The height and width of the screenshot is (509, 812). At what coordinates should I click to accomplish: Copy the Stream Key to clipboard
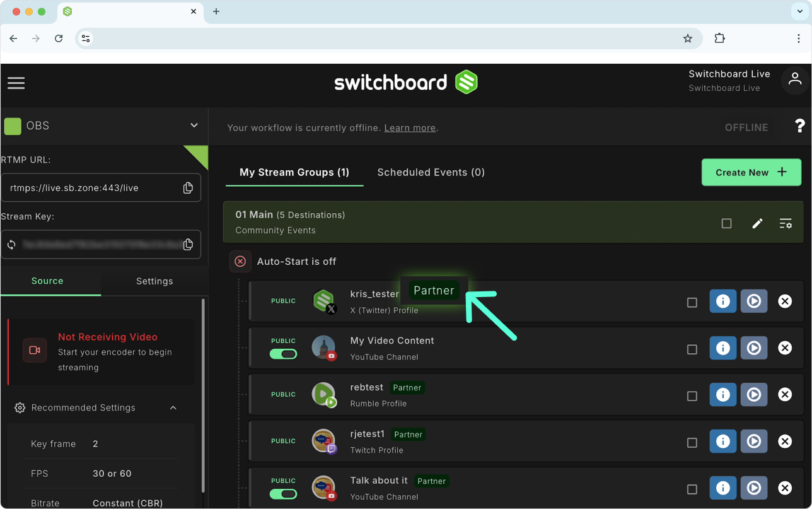tap(188, 245)
